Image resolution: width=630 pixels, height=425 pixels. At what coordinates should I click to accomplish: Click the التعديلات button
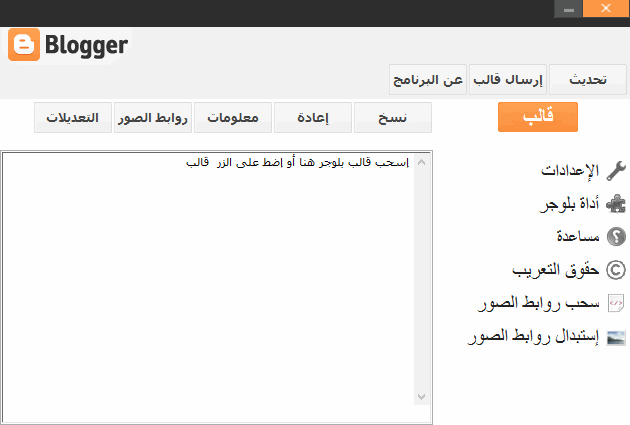[x=73, y=118]
